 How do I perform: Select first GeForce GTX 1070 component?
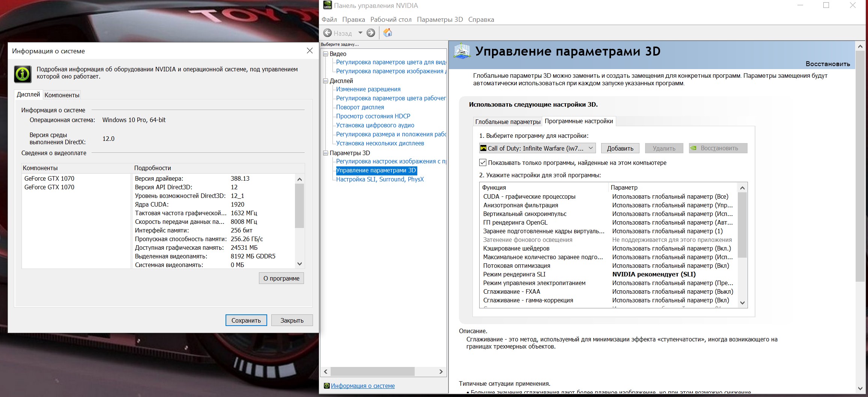pos(49,178)
